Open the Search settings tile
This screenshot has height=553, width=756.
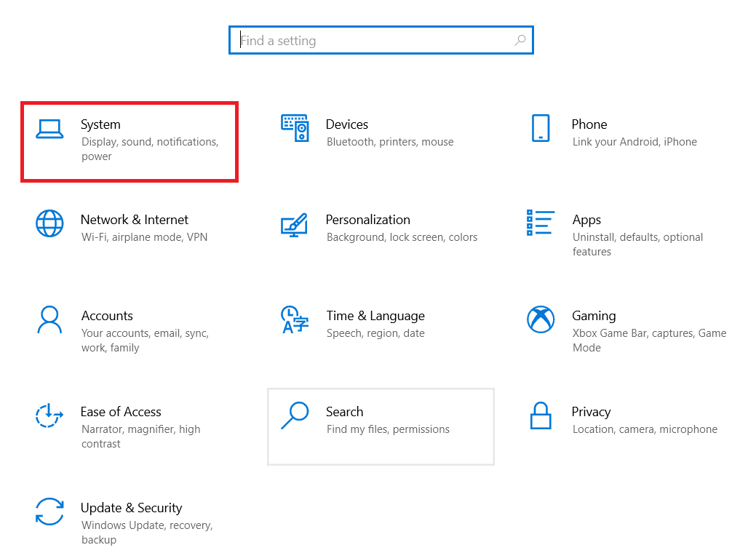[381, 426]
